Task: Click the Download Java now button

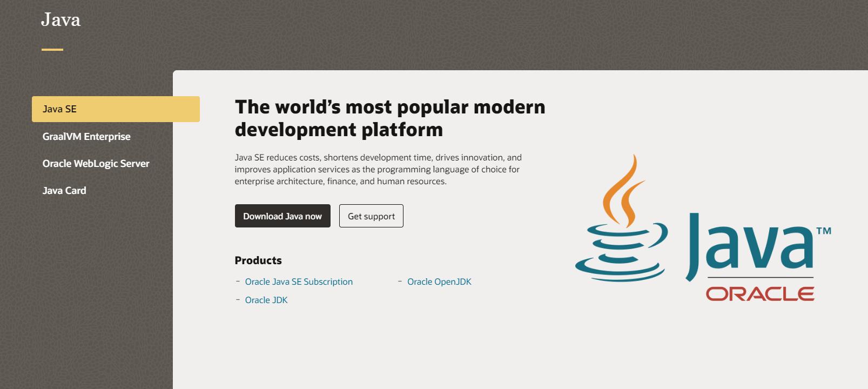Action: [282, 216]
